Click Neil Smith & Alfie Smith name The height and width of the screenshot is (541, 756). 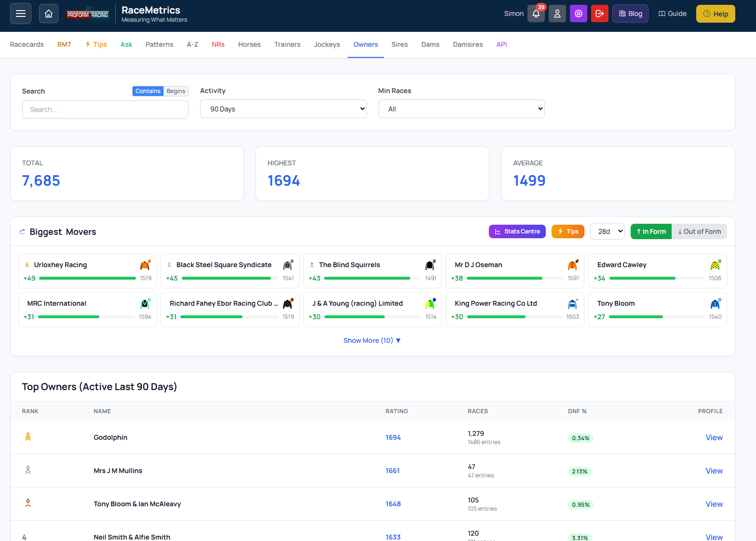pos(132,537)
